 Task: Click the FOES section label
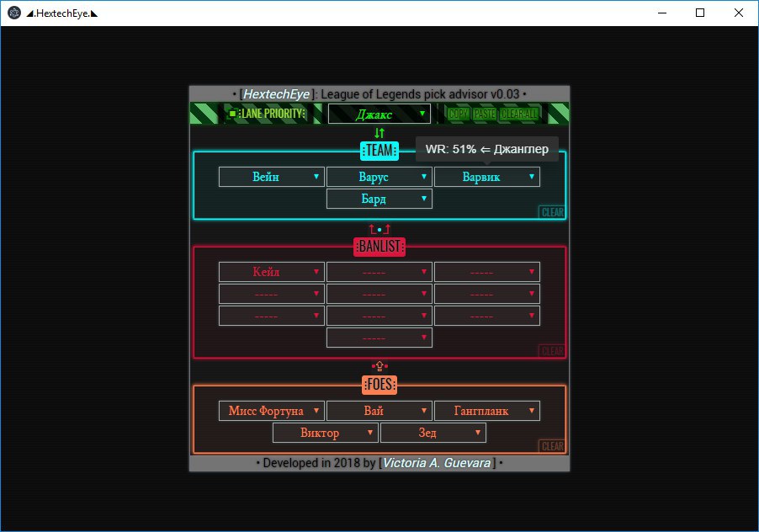379,385
